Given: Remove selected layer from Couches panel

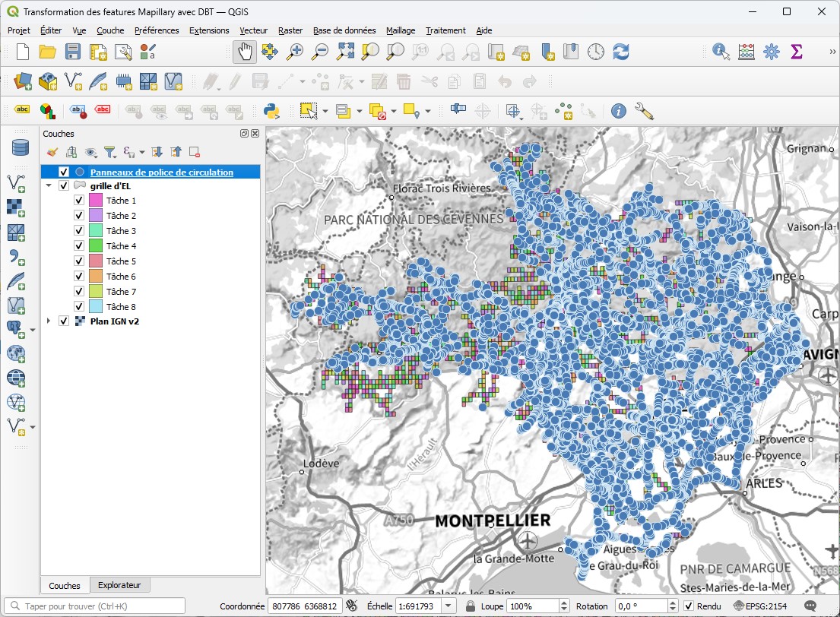Looking at the screenshot, I should tap(195, 152).
